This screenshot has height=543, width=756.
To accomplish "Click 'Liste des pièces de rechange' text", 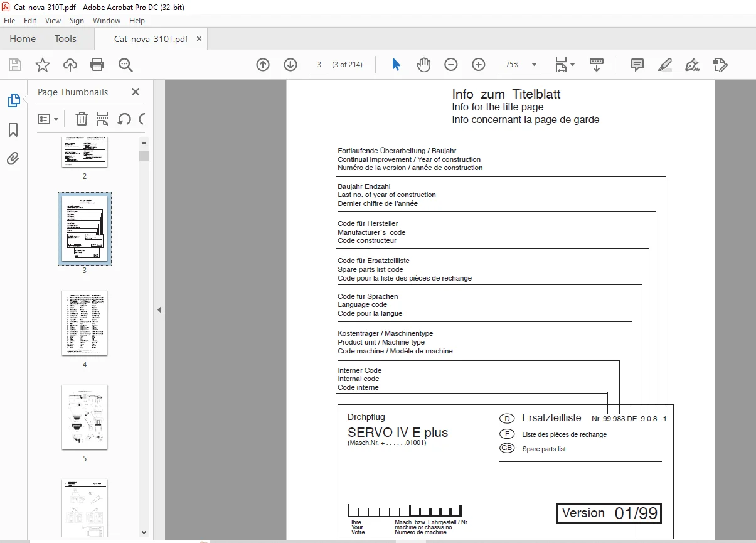I will (x=564, y=434).
